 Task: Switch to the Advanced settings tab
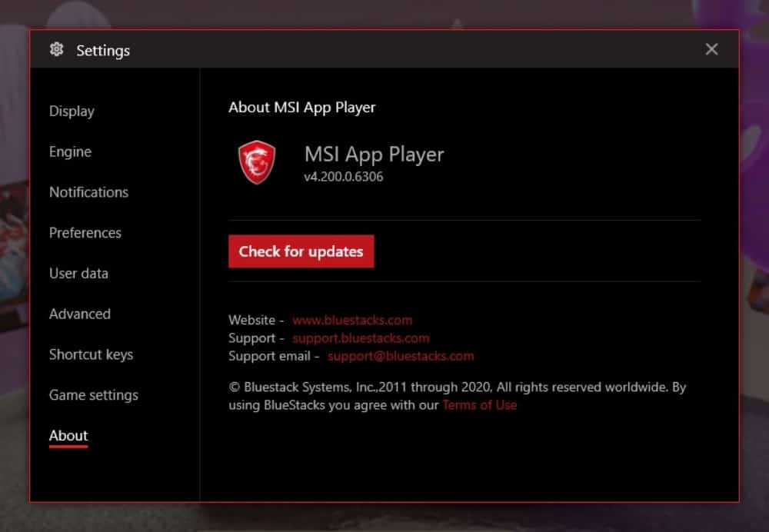click(x=79, y=314)
